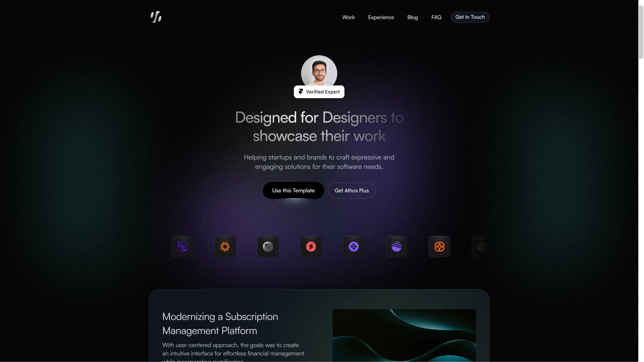This screenshot has height=362, width=644.
Task: Click the Get in Touch CTA button
Action: (x=470, y=17)
